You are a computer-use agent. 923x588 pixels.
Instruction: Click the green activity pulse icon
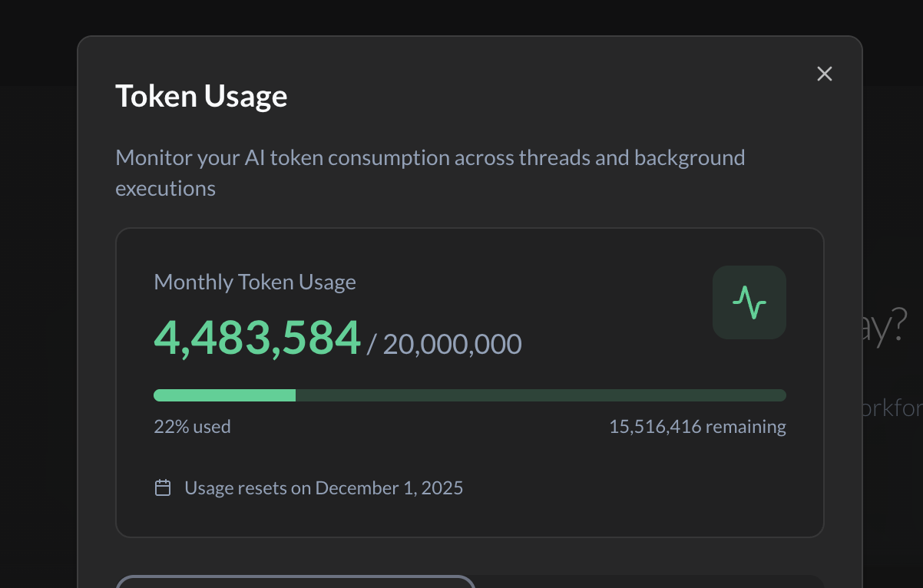coord(749,302)
